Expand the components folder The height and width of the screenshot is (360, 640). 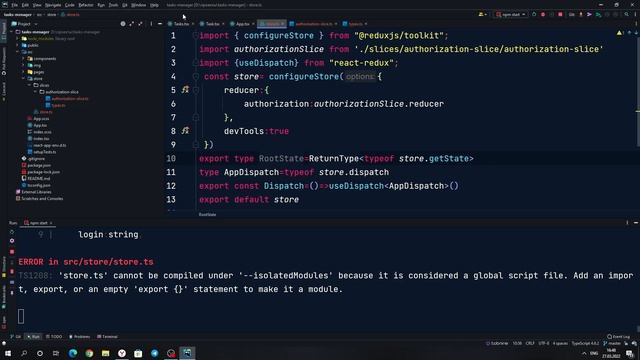23,58
